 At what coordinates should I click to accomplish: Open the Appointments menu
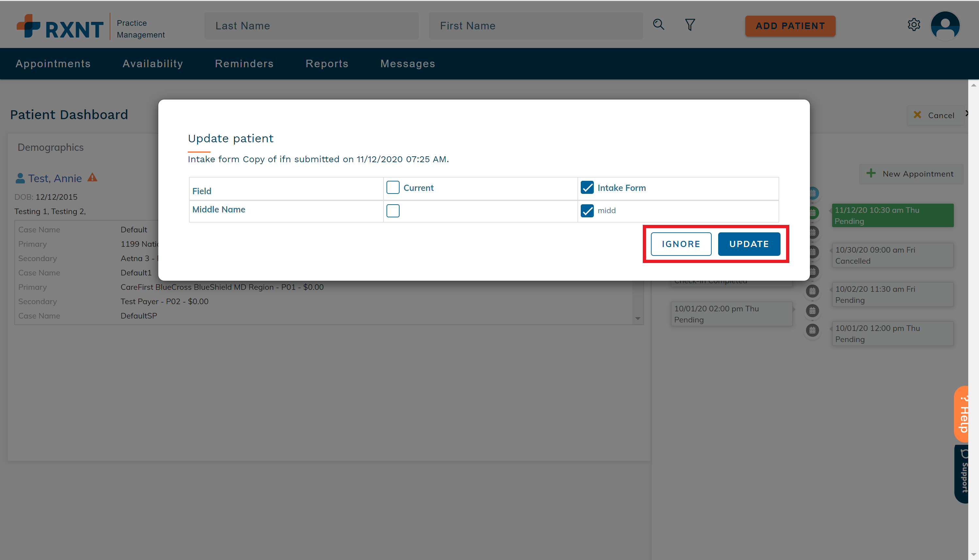[53, 64]
